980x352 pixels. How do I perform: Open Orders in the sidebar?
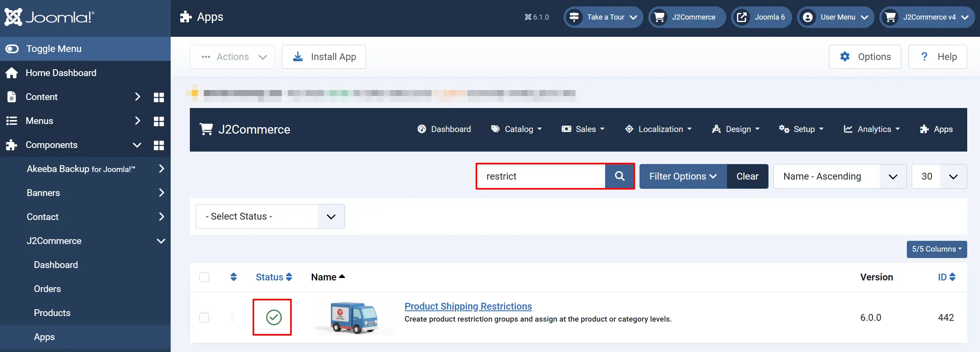pyautogui.click(x=48, y=289)
